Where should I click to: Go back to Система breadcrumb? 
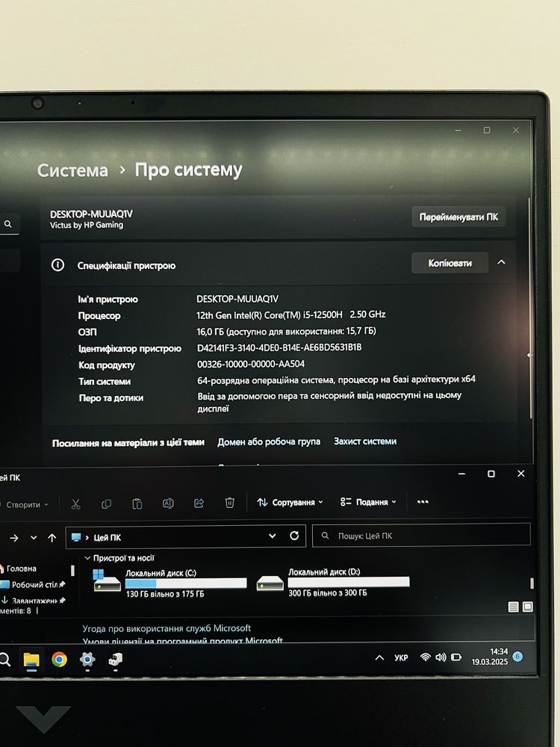click(72, 170)
